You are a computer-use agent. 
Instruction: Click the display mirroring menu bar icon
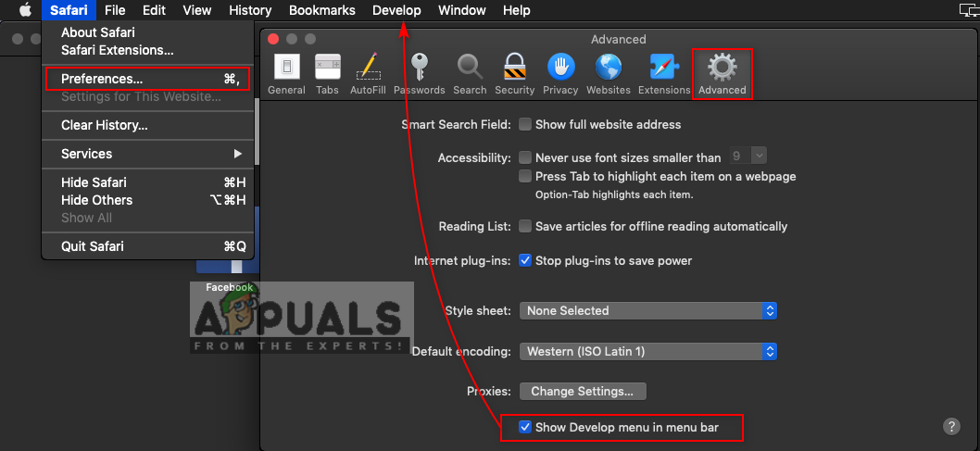pyautogui.click(x=970, y=10)
